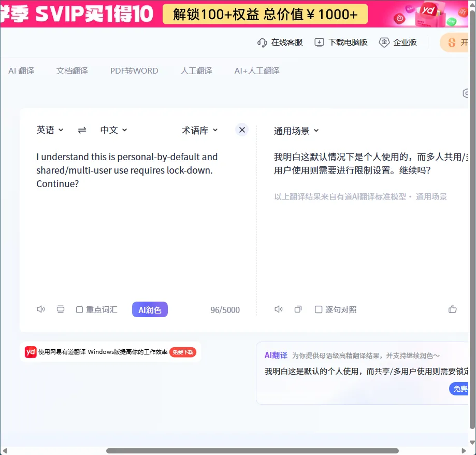Screen dimensions: 476x455
Task: Switch to the 文档翻译 tab
Action: (72, 71)
